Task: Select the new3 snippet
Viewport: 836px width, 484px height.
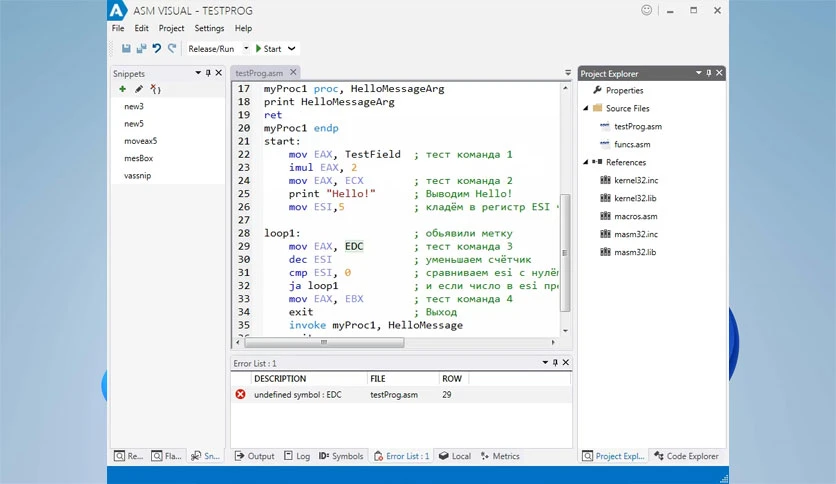Action: [134, 107]
